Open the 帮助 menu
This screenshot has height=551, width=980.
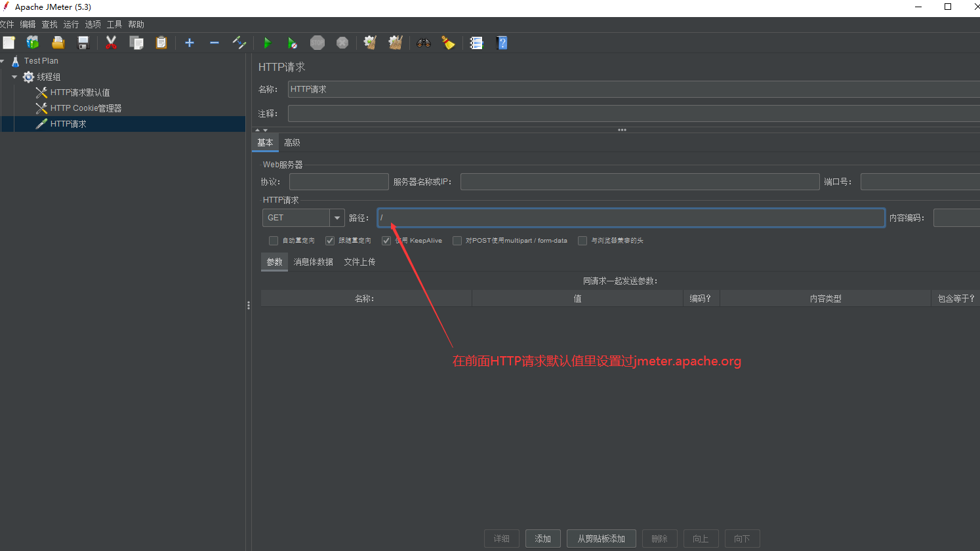click(136, 24)
